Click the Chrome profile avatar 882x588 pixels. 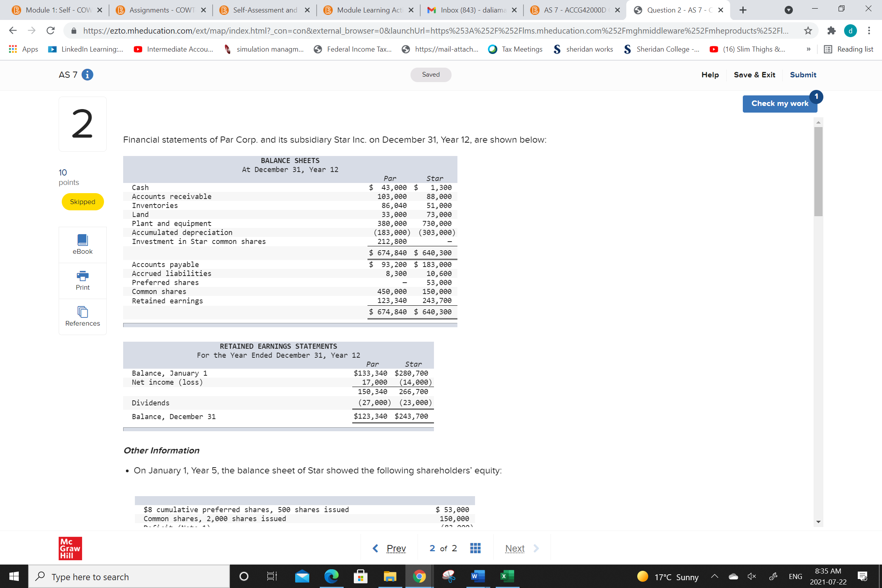click(851, 30)
